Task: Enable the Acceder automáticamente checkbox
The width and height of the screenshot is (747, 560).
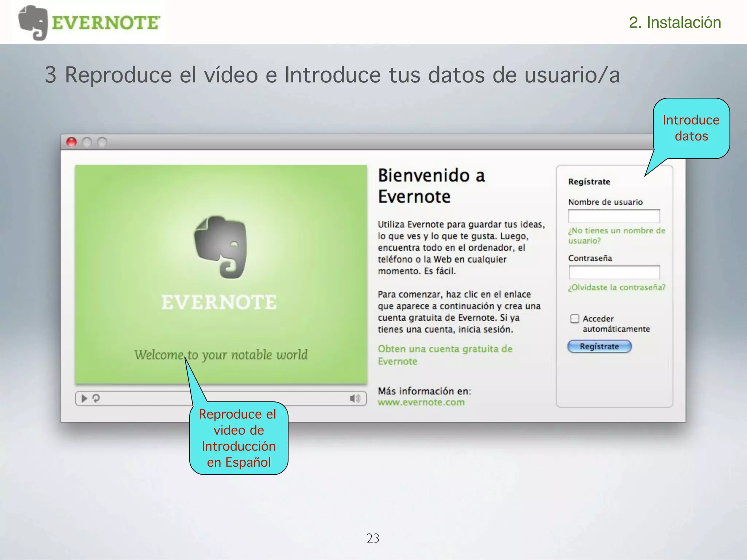Action: [574, 319]
